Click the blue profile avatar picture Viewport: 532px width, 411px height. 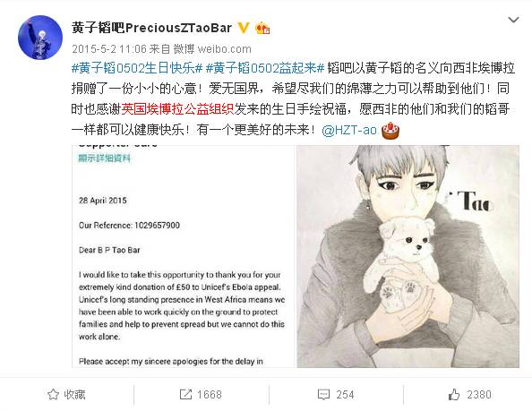point(40,38)
